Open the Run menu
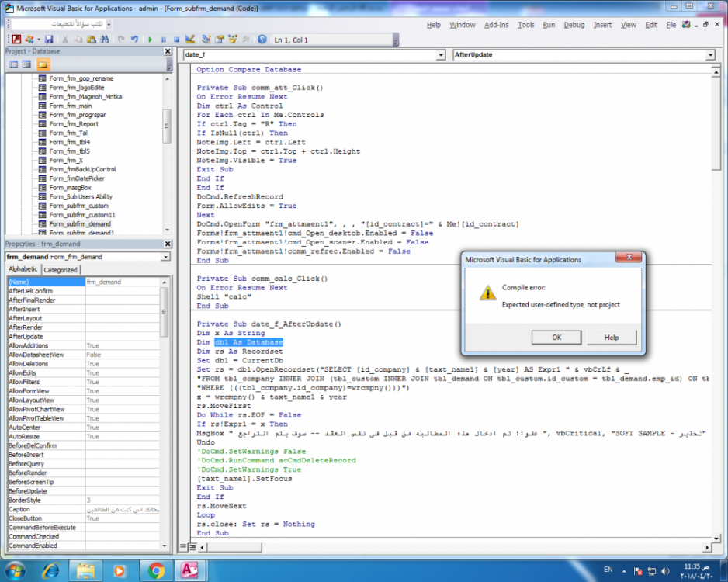This screenshot has height=582, width=728. tap(549, 25)
